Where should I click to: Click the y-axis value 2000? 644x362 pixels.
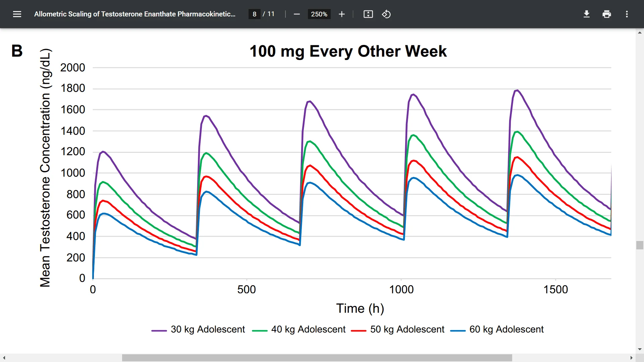[73, 68]
